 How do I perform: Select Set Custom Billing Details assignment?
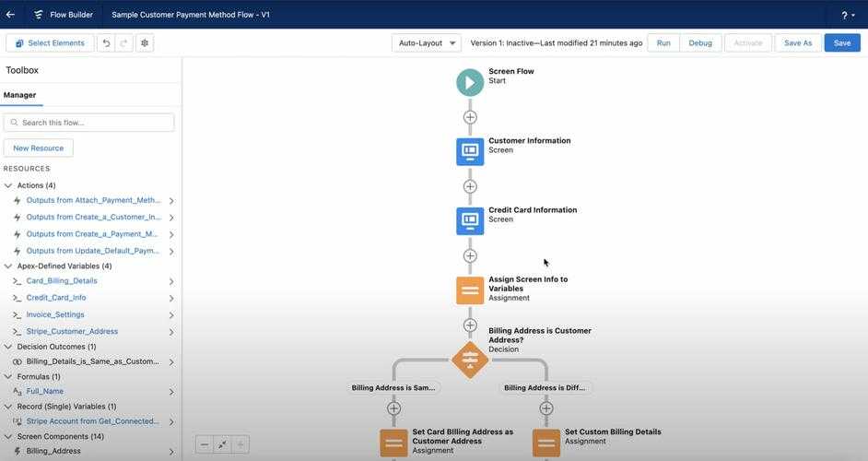point(546,443)
